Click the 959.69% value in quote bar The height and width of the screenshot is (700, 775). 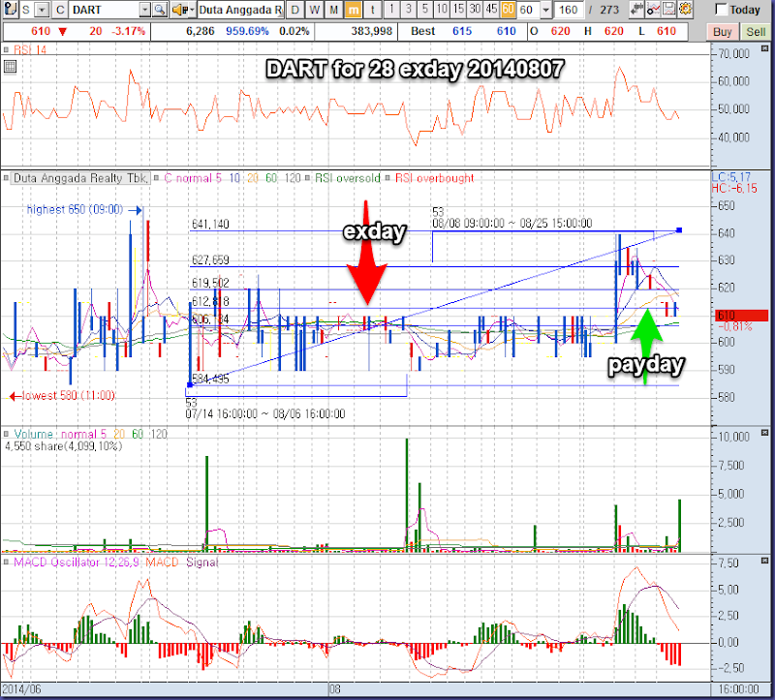[x=247, y=31]
